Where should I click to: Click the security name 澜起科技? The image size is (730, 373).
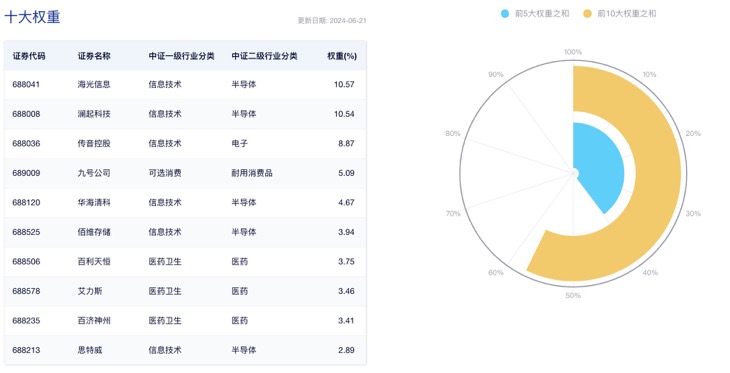click(94, 114)
